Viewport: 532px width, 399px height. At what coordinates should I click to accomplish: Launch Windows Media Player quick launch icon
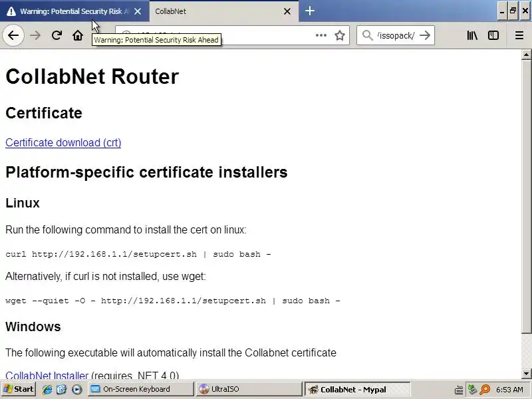tap(77, 389)
